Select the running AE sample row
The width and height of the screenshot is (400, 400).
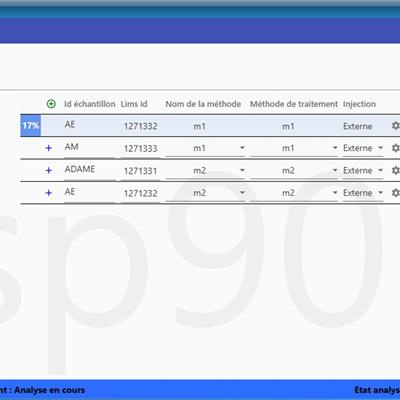210,126
